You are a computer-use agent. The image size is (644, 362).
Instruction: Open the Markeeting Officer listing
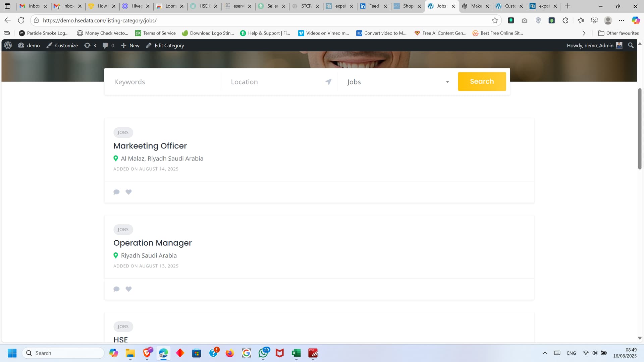click(150, 146)
